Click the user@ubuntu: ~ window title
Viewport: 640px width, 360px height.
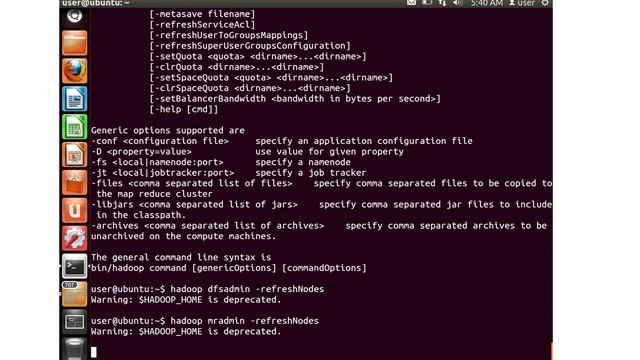[x=96, y=3]
